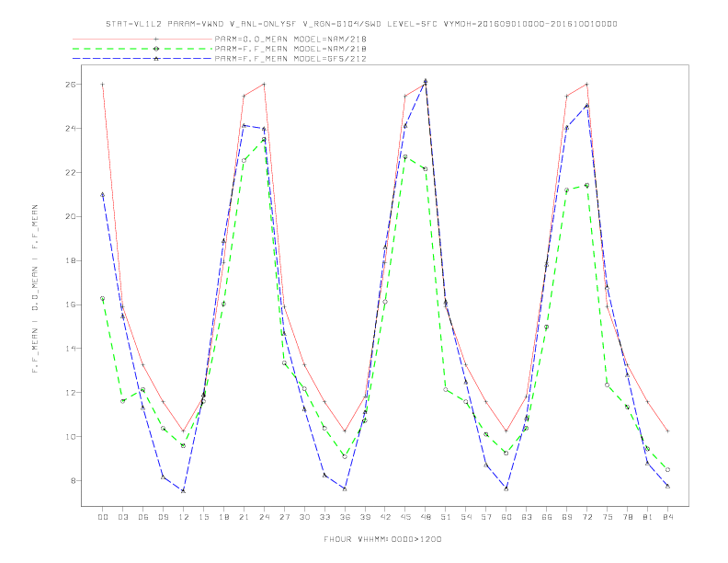The width and height of the screenshot is (728, 563).
Task: Click y-axis tick value 24
Action: pyautogui.click(x=70, y=128)
